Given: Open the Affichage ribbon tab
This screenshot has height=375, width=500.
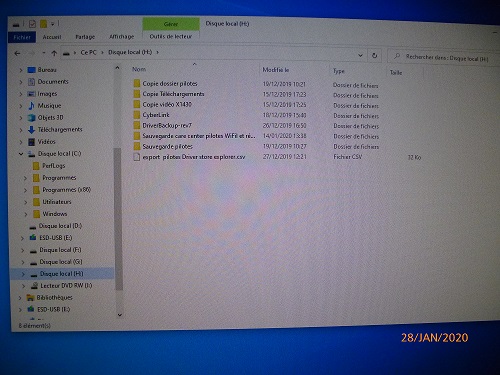Looking at the screenshot, I should [122, 36].
